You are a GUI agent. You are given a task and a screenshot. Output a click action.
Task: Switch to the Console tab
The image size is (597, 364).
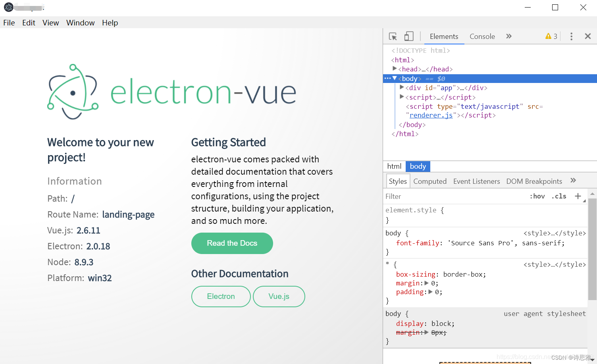(x=482, y=37)
